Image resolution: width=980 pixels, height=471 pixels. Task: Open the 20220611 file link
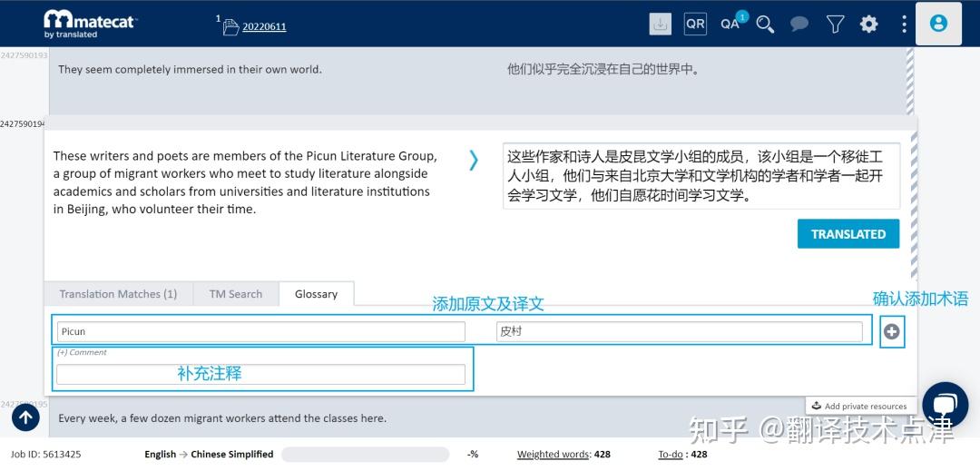tap(264, 26)
